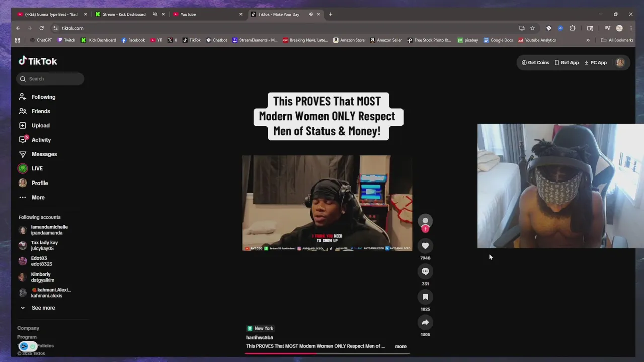Open the account avatar menu at top right
This screenshot has width=644, height=362.
point(620,63)
